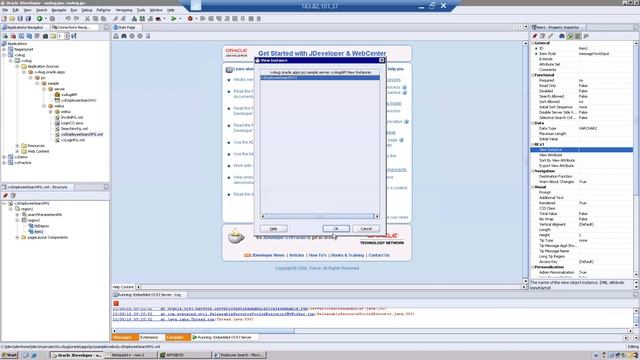Click View Attribute property row
This screenshot has height=360, width=640.
tap(582, 155)
